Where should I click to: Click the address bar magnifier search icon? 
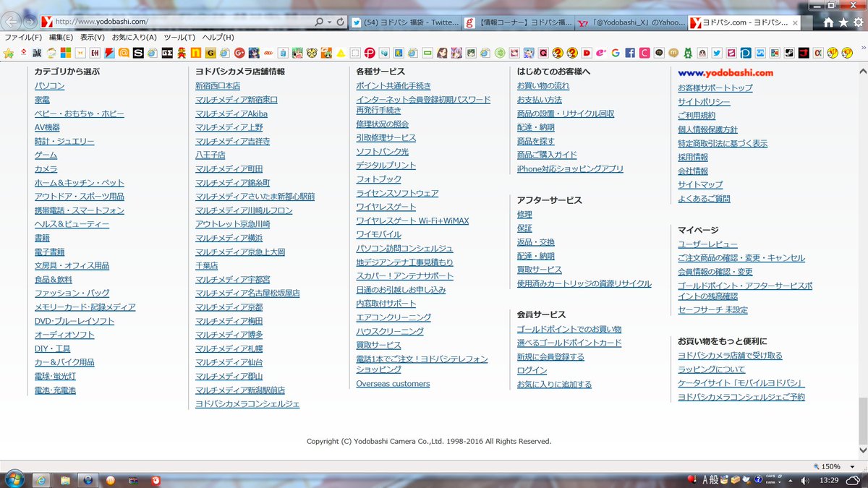click(x=319, y=22)
